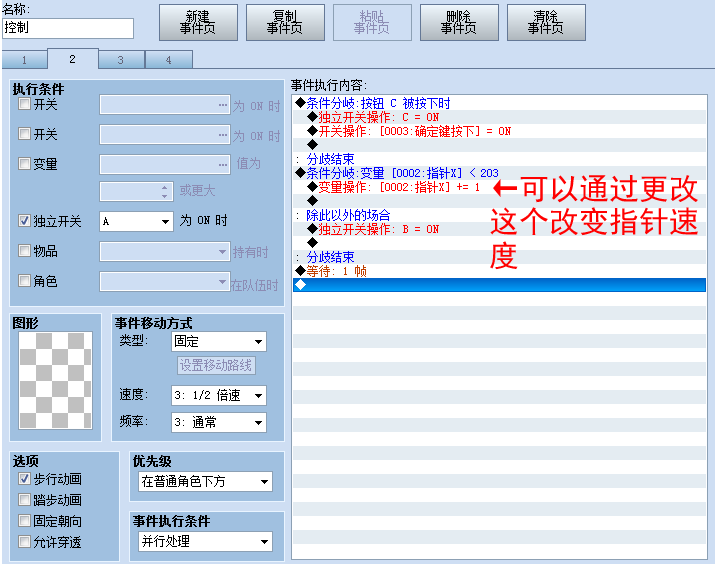
Task: Check the 固定朝向 option
Action: click(24, 521)
